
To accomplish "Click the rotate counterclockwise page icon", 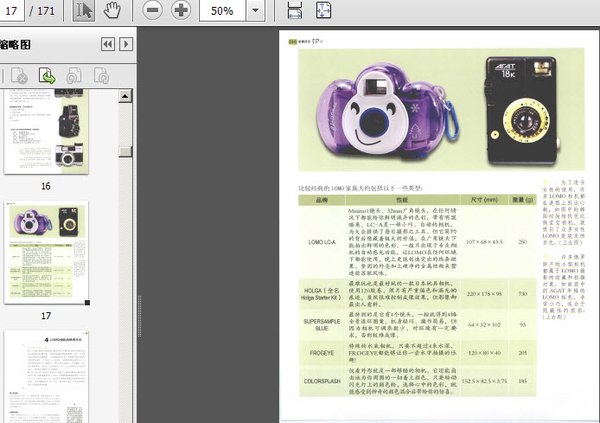I will tap(74, 75).
